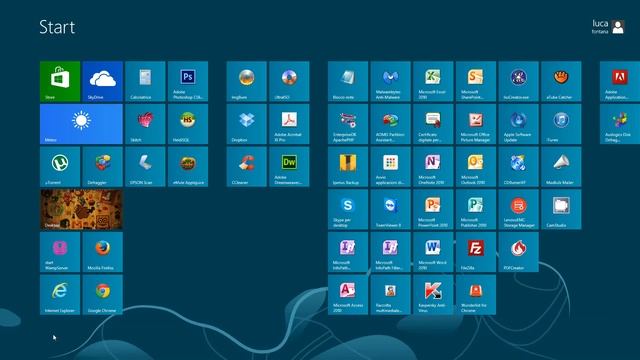Launch Adobe Photoshop tile
The width and height of the screenshot is (640, 360).
pos(188,81)
